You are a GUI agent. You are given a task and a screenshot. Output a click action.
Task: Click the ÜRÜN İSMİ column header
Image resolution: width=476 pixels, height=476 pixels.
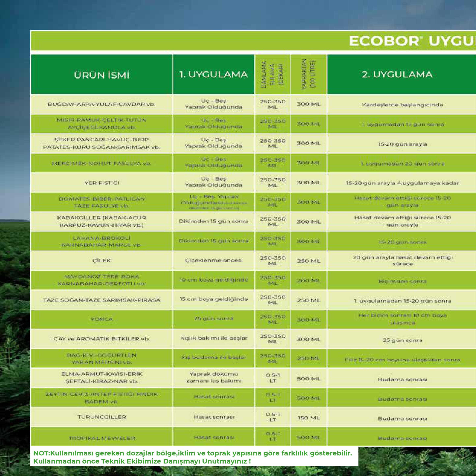(102, 75)
